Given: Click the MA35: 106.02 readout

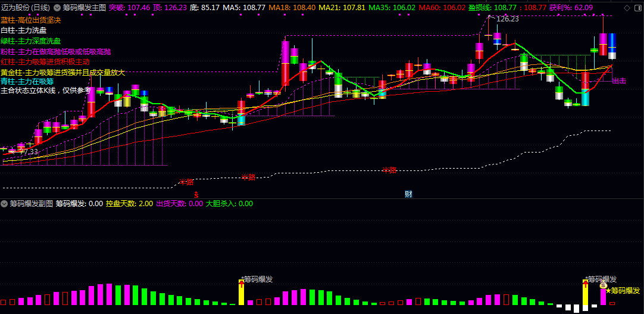Looking at the screenshot, I should tap(392, 7).
